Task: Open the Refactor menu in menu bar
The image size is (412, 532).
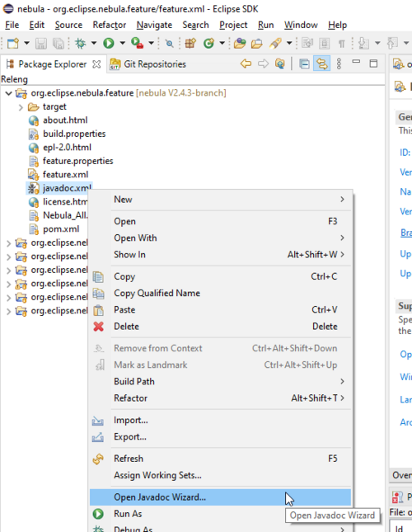Action: 110,25
